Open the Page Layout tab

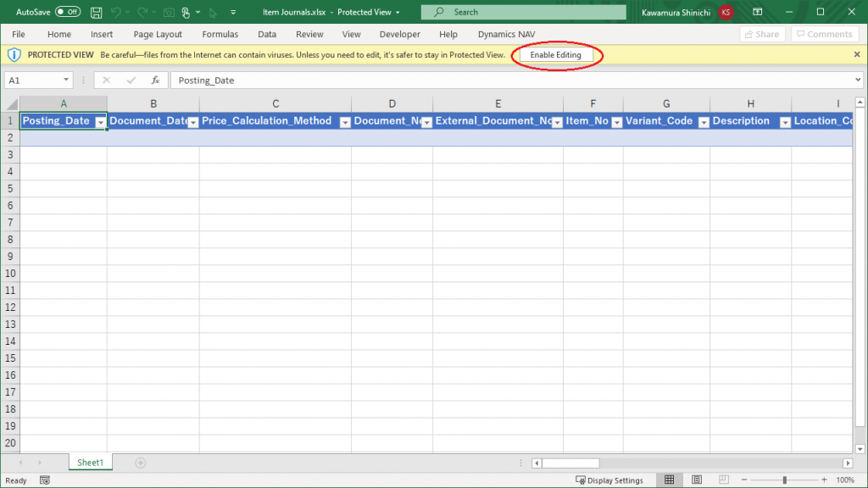coord(158,34)
